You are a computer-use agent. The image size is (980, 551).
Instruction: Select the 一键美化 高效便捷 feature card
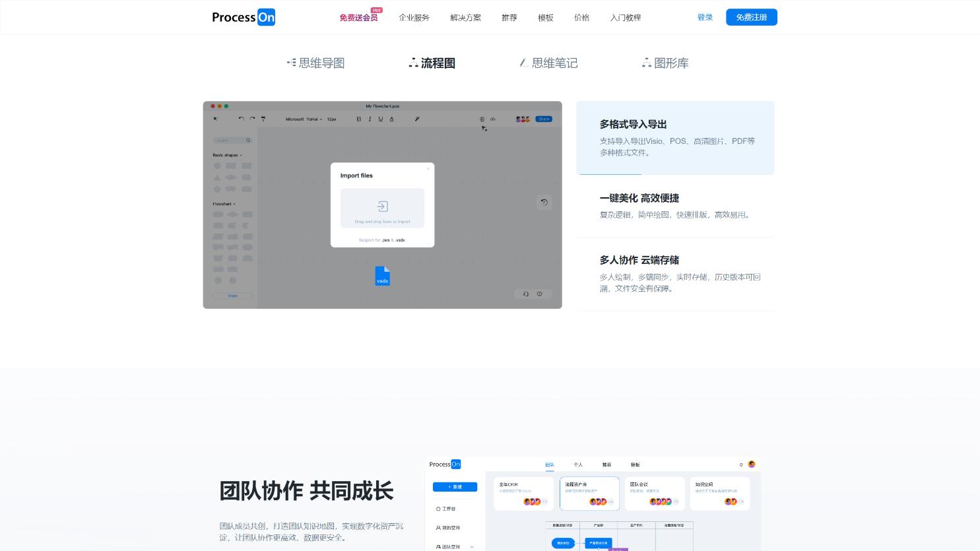[675, 206]
